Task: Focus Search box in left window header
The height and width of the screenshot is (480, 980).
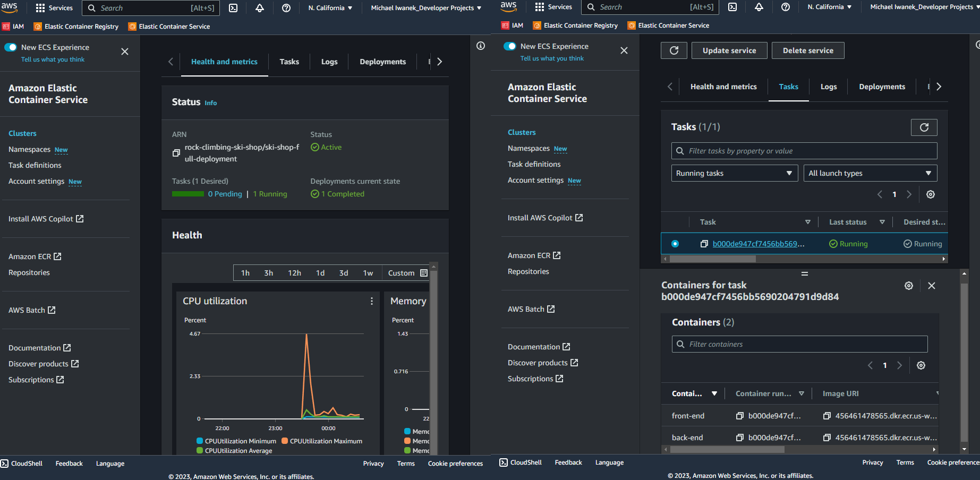Action: (x=151, y=8)
